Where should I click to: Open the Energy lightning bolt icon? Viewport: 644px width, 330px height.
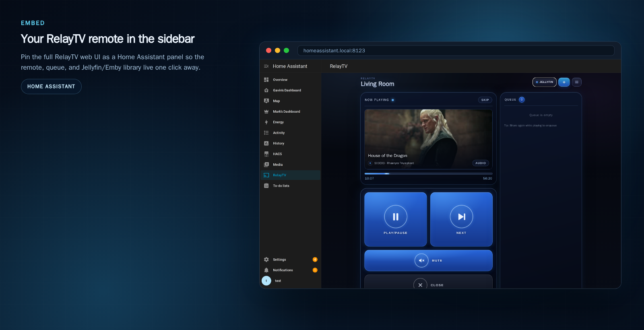(x=266, y=122)
